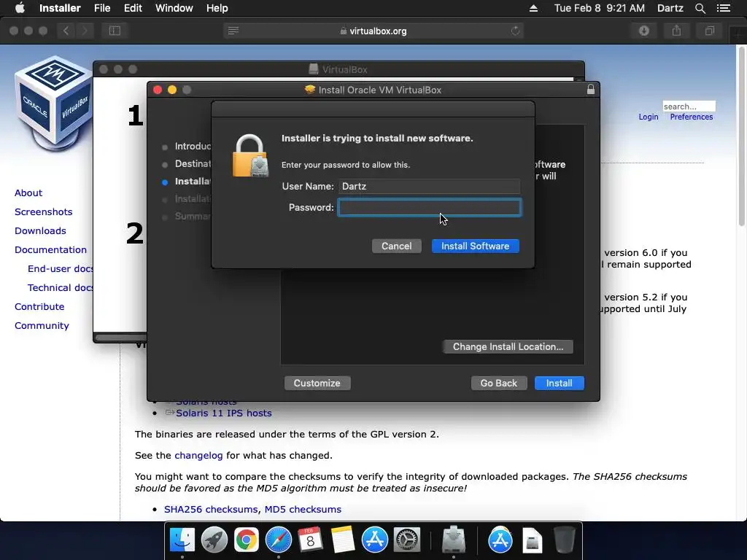Click Safari back arrow button

(x=66, y=31)
